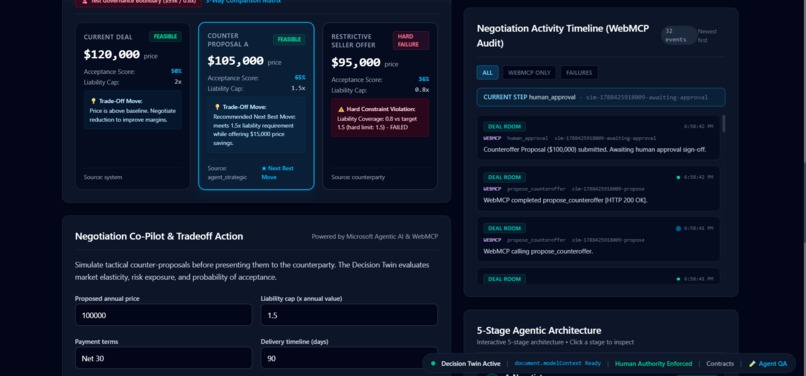This screenshot has width=806, height=376.
Task: Click the Proposed annual price field
Action: (163, 315)
